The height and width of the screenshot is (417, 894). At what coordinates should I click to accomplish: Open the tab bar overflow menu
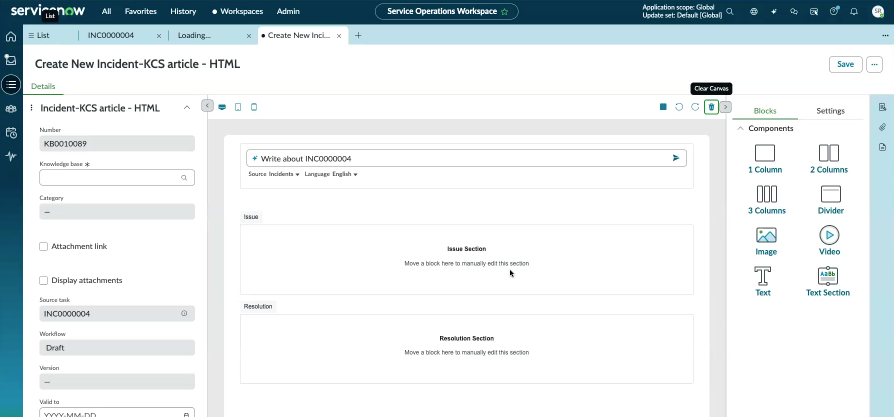(x=885, y=35)
